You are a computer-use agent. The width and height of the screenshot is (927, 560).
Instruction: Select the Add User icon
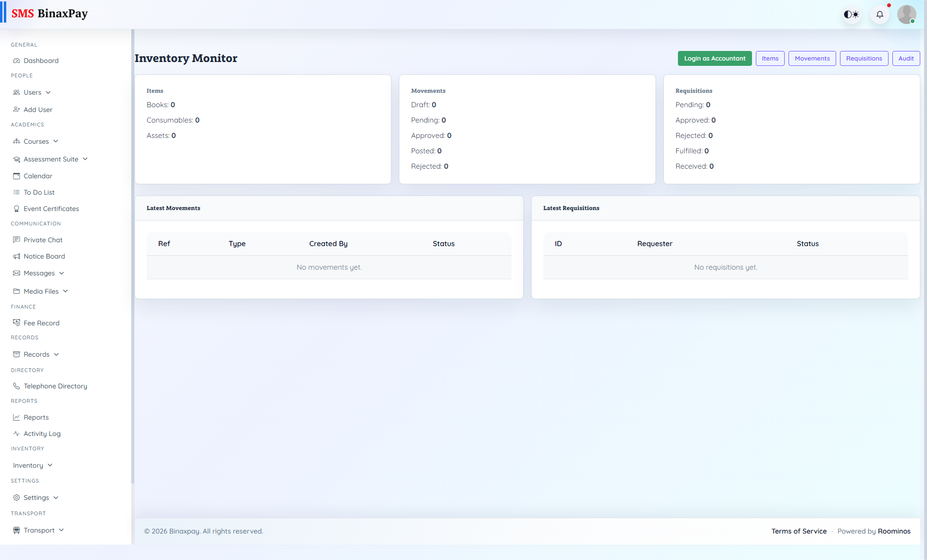pos(17,109)
